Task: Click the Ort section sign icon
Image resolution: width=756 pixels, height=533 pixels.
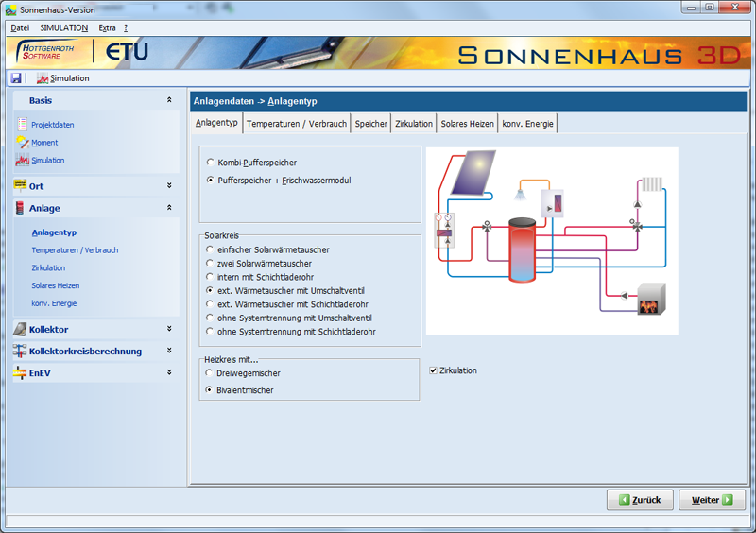Action: tap(20, 185)
